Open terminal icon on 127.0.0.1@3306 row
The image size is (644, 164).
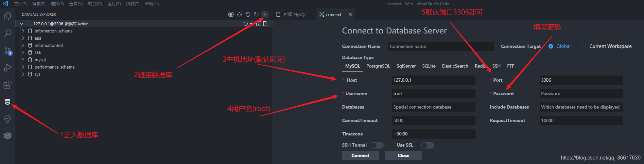258,24
